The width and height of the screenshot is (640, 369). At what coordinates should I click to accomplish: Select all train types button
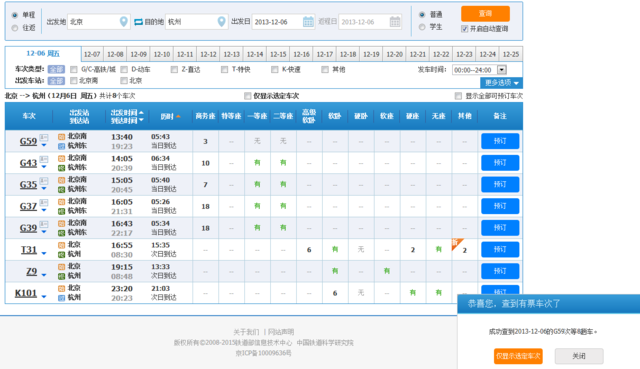point(56,69)
